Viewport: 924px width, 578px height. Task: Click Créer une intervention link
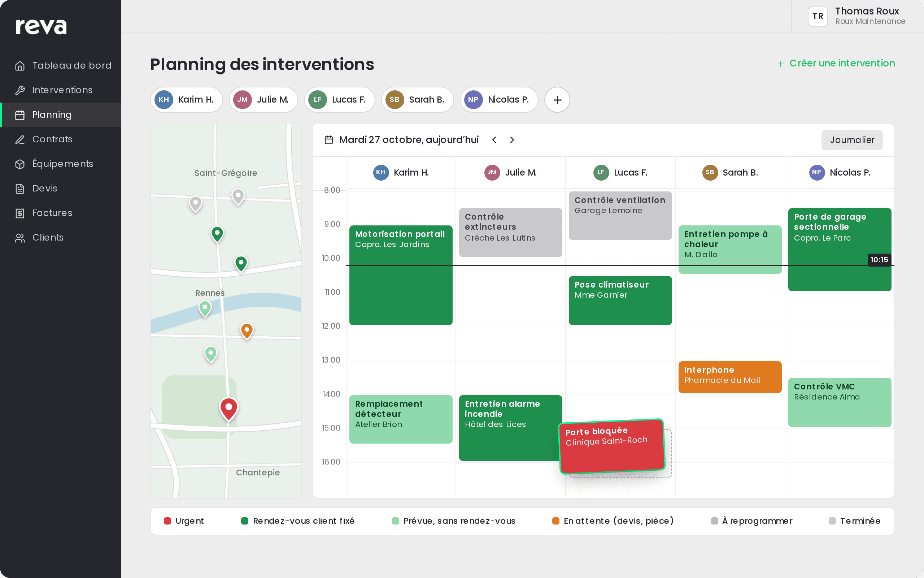coord(836,63)
